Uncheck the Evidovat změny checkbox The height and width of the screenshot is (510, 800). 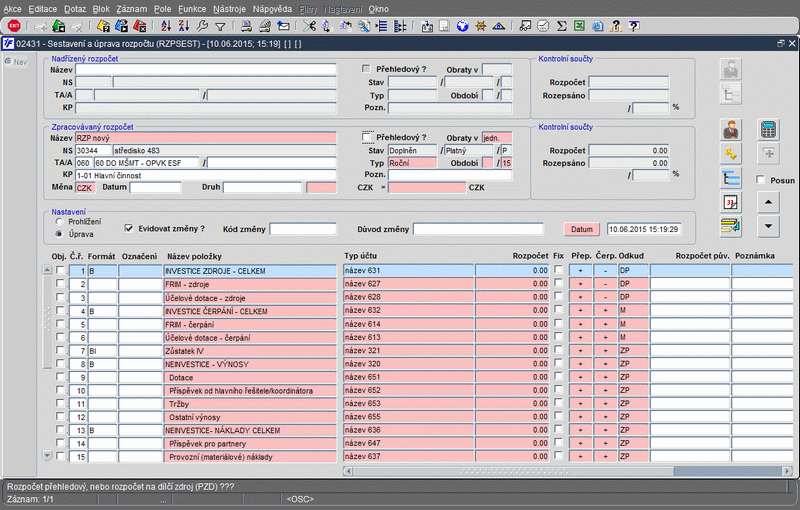click(128, 228)
